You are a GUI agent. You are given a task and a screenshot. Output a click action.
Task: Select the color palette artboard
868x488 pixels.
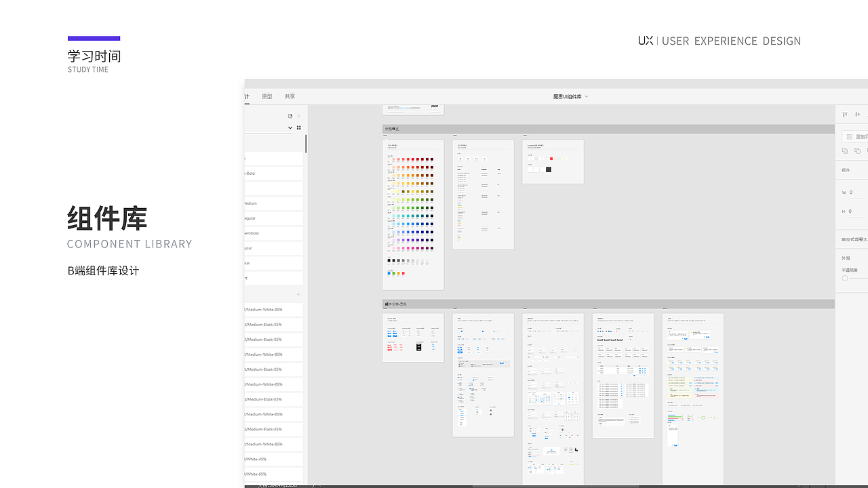pos(413,215)
